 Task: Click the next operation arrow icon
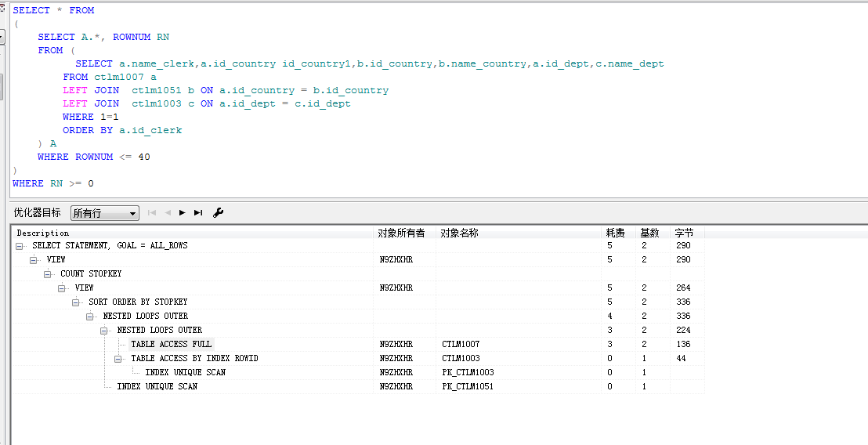pyautogui.click(x=182, y=212)
